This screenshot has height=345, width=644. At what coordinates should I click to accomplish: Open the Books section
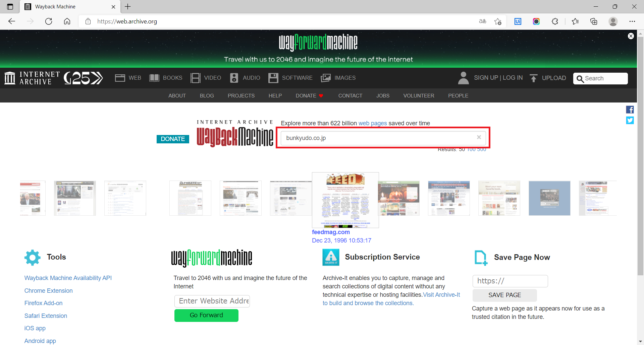click(x=166, y=78)
